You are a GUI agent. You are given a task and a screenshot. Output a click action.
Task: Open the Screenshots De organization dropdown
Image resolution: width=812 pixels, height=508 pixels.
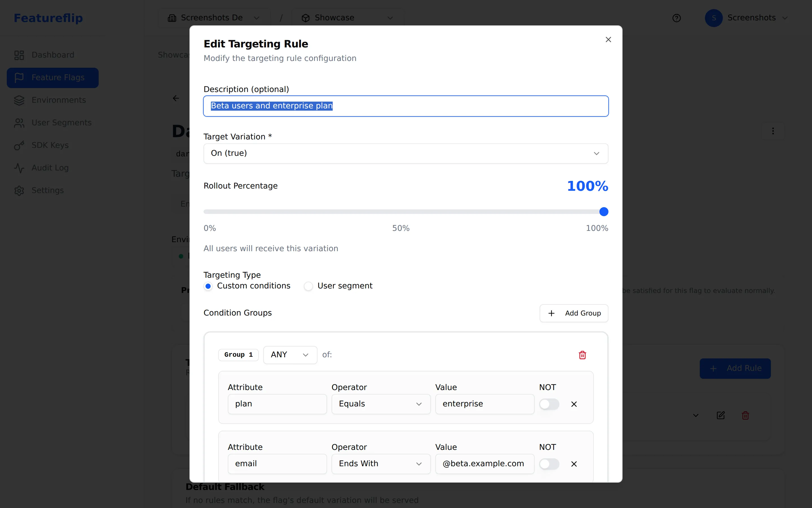pos(214,18)
